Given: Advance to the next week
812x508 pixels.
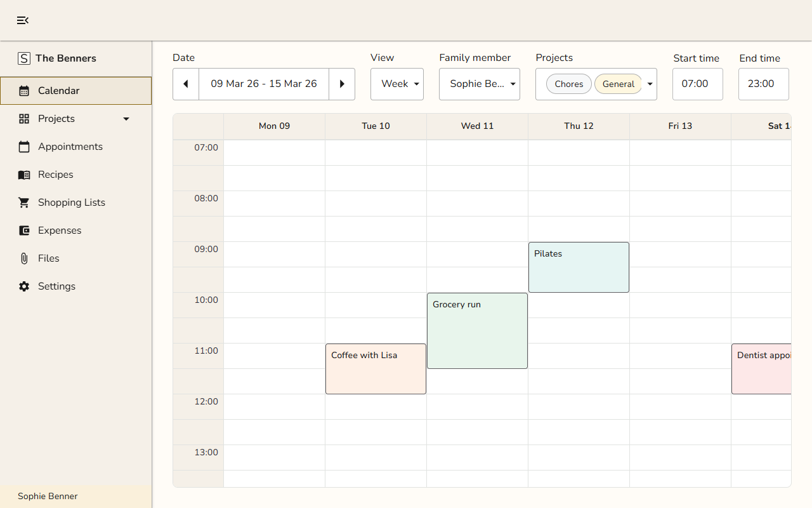Looking at the screenshot, I should [342, 84].
